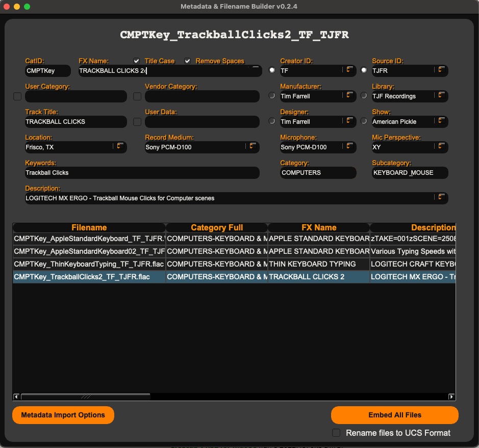Open the Record Medium field icon
Image resolution: width=479 pixels, height=448 pixels.
(252, 147)
